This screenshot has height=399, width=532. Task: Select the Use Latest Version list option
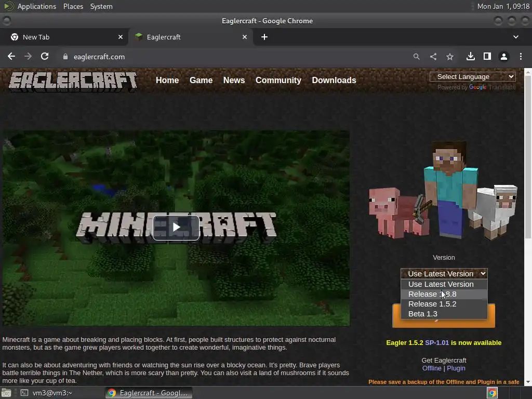click(444, 284)
